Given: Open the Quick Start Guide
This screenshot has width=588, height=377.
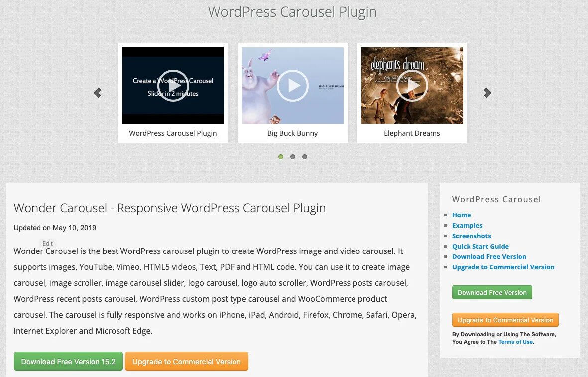Looking at the screenshot, I should [480, 246].
